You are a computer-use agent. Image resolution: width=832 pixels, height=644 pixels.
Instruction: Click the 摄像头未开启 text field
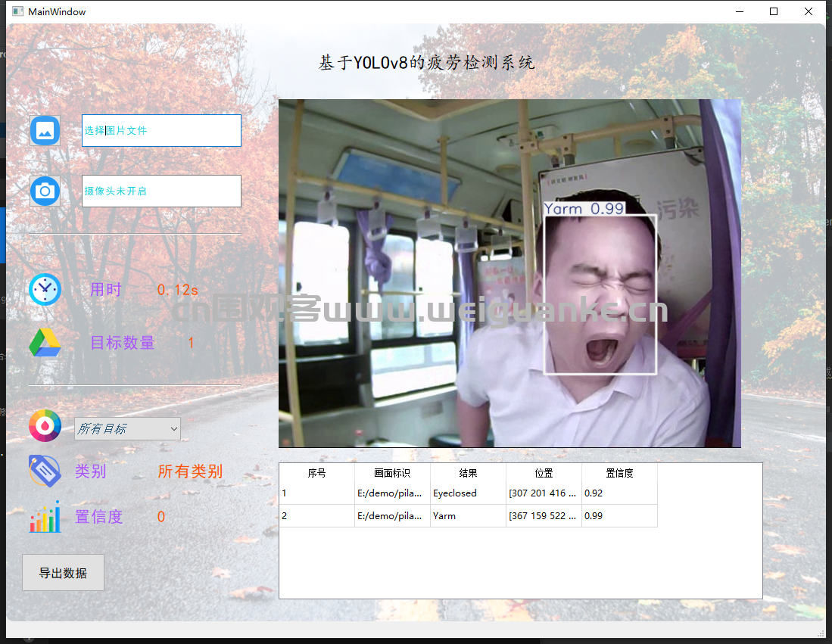pyautogui.click(x=161, y=191)
